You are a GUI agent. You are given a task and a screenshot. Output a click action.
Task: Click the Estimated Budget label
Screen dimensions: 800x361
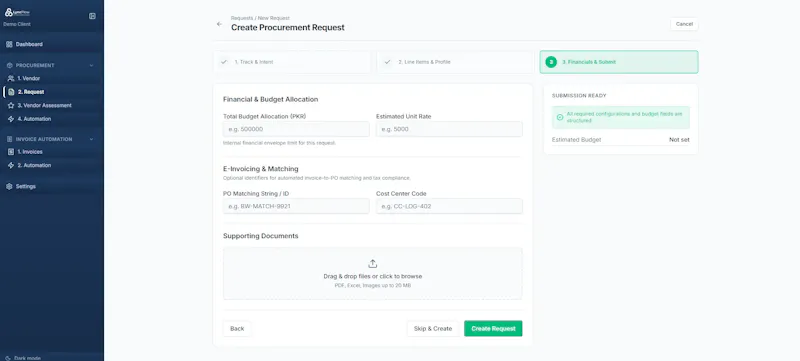pos(577,140)
